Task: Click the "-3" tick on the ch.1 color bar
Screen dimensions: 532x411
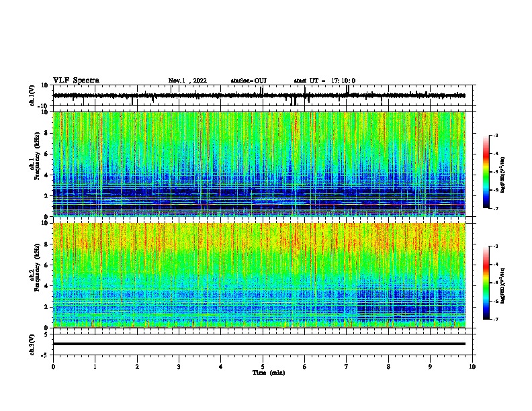Action: point(495,136)
